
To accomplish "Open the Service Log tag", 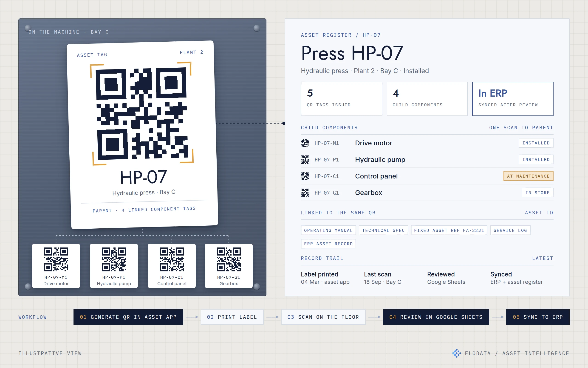I will tap(510, 230).
